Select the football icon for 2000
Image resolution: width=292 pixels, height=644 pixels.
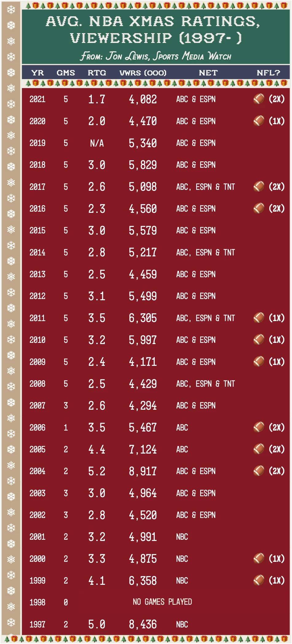tap(259, 558)
